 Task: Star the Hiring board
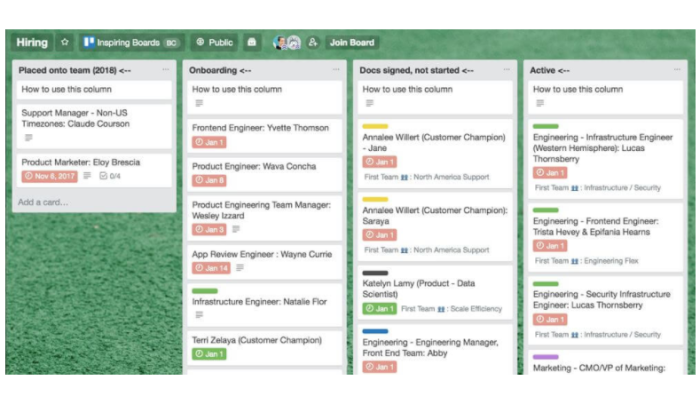(x=65, y=42)
